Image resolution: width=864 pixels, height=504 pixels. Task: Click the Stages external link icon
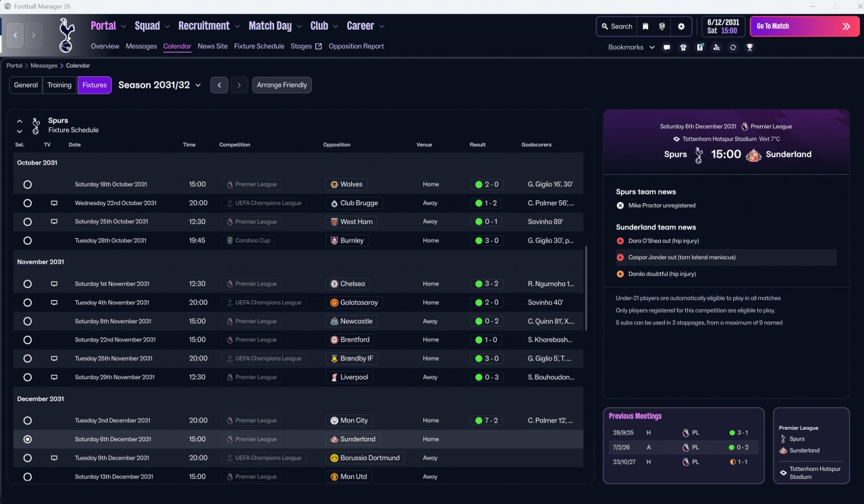point(319,47)
